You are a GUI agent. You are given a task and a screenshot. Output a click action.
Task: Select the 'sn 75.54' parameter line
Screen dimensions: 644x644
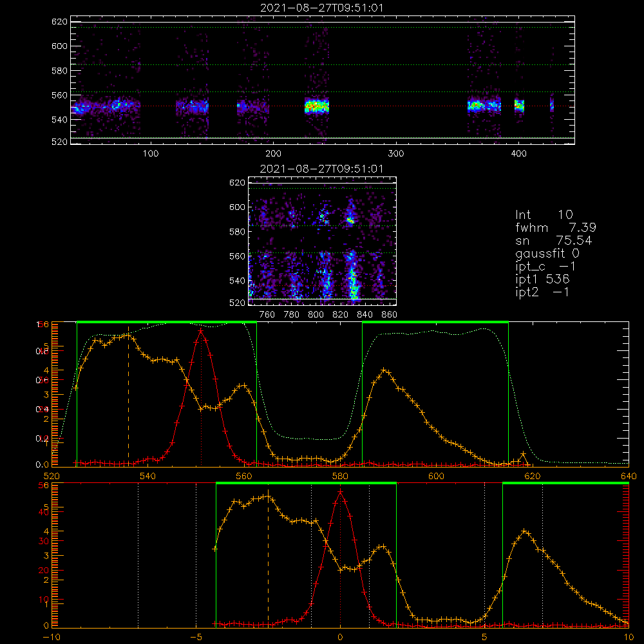[x=553, y=240]
